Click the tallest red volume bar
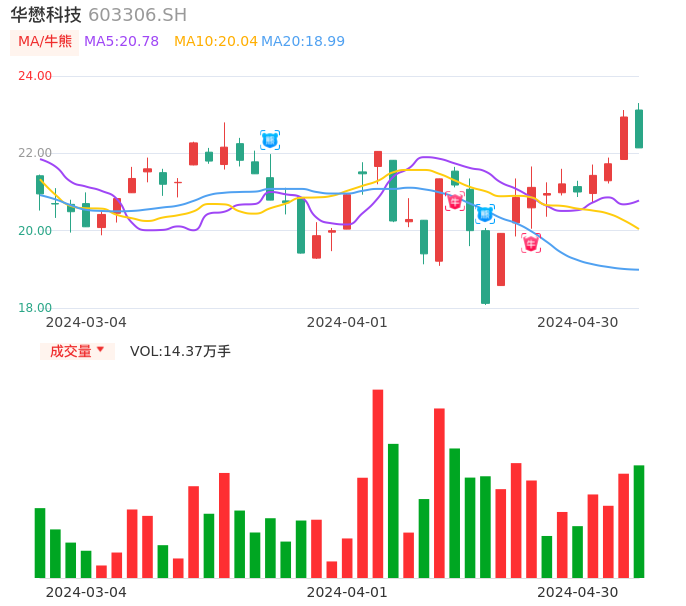This screenshot has height=606, width=686. [x=378, y=483]
